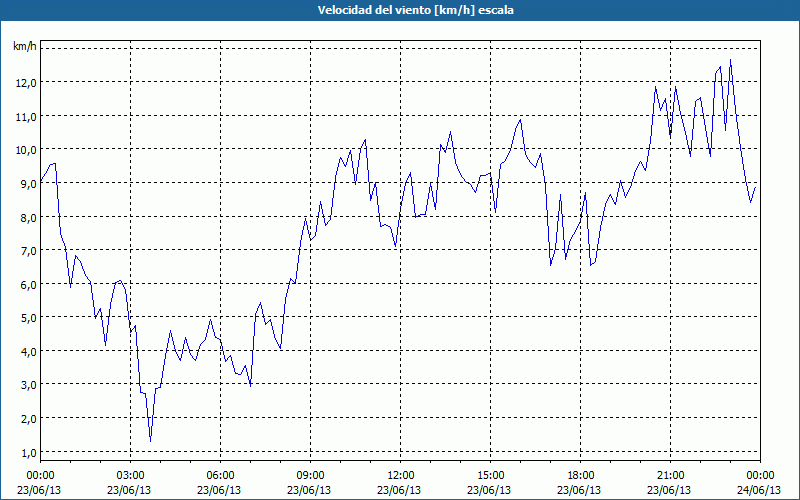Click the 3,0 y-axis value
The height and width of the screenshot is (500, 800).
coord(29,385)
